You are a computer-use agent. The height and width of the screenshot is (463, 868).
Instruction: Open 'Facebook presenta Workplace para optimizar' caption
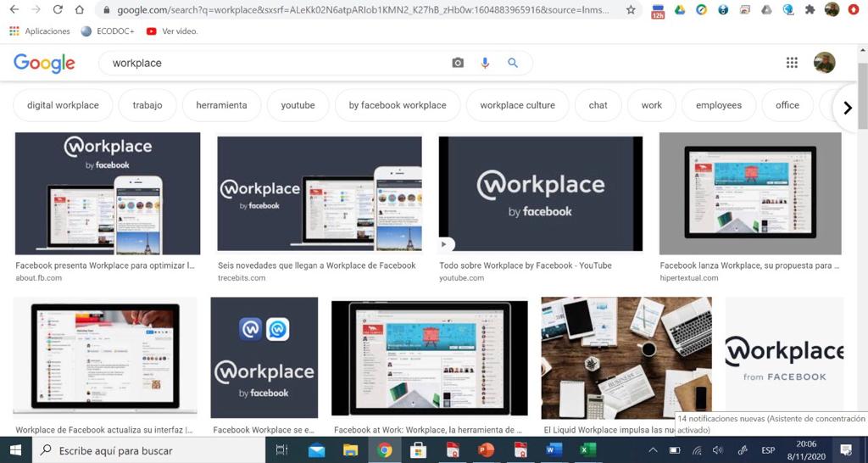[x=105, y=265]
